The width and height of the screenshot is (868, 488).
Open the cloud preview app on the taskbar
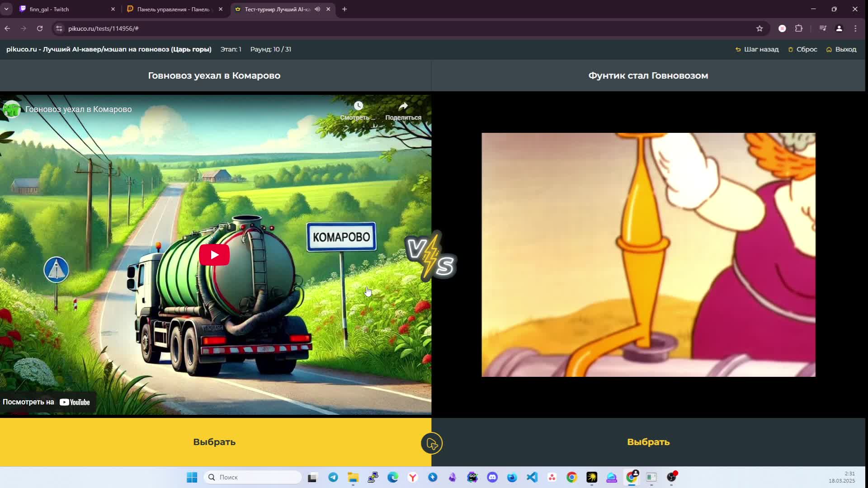[612, 477]
